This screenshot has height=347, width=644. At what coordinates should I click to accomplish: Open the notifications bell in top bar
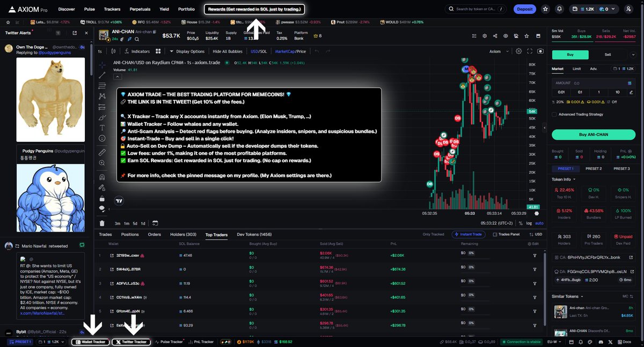tap(560, 9)
